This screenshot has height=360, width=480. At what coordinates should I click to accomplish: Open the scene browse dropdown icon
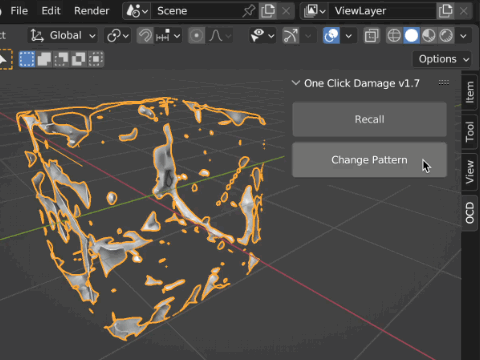(137, 11)
